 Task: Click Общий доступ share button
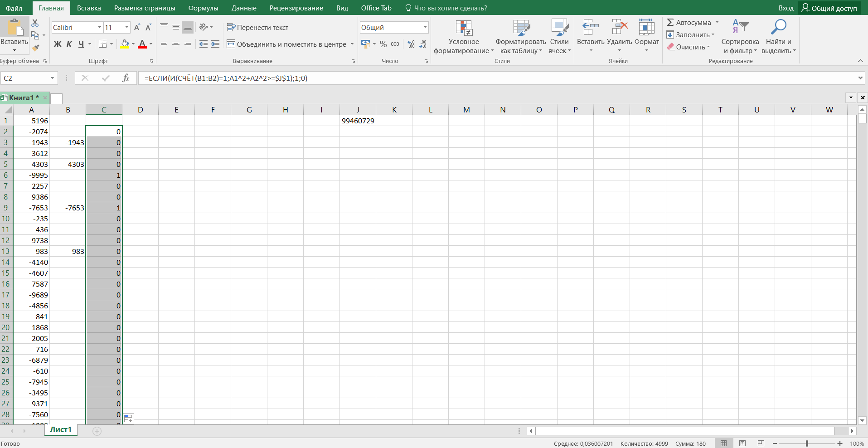point(829,8)
